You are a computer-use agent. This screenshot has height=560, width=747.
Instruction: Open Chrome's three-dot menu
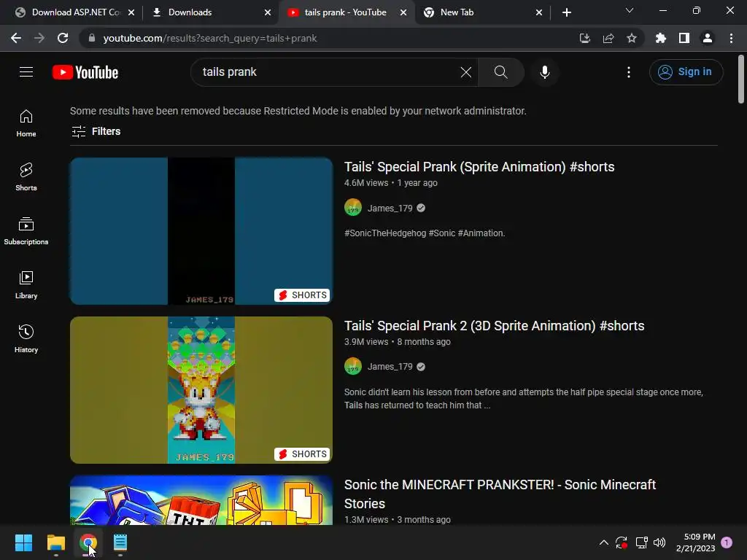pos(731,38)
